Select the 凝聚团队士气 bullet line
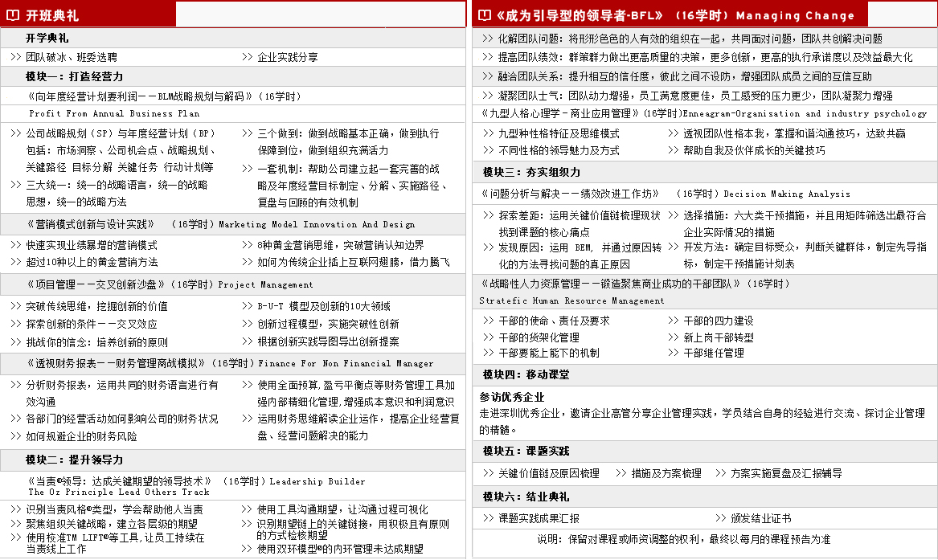This screenshot has height=560, width=938. (x=695, y=96)
